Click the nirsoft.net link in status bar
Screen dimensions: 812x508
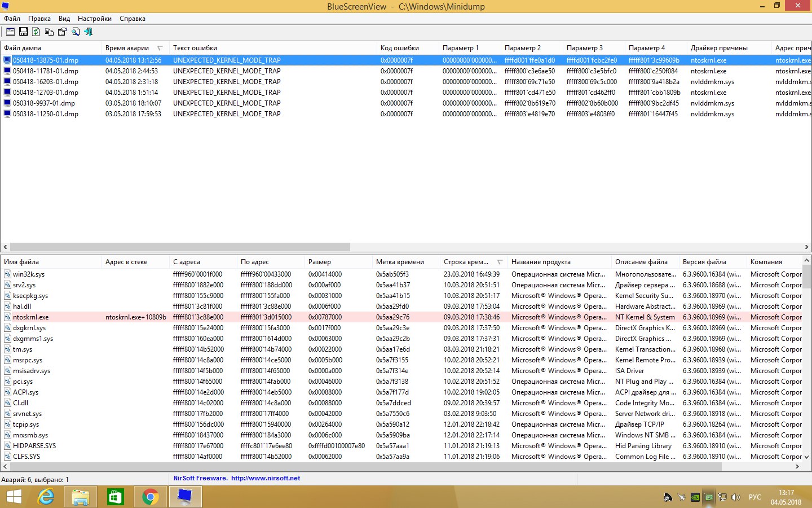click(x=265, y=478)
